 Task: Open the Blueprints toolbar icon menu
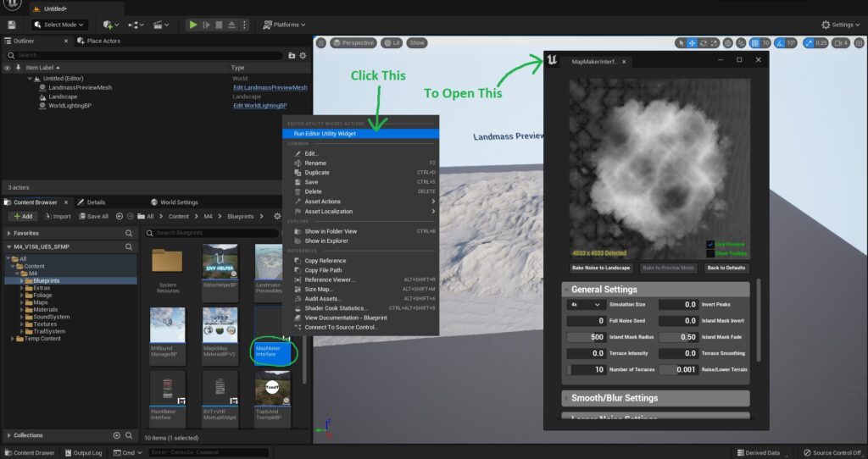pyautogui.click(x=136, y=25)
